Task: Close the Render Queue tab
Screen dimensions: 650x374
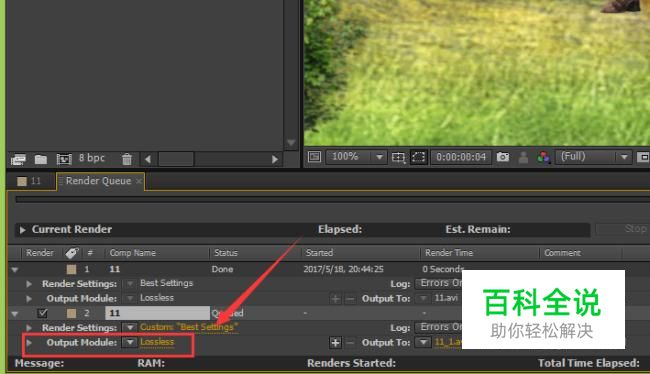Action: pyautogui.click(x=139, y=181)
